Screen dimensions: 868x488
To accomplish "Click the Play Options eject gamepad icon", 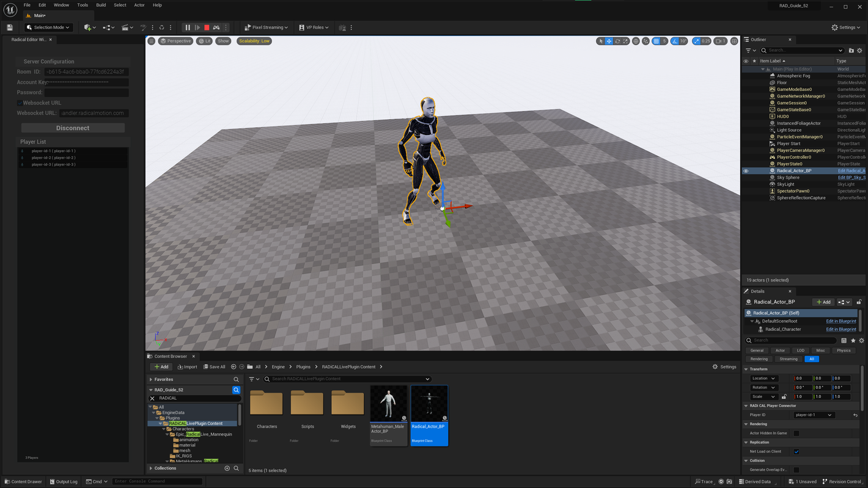I will click(216, 27).
